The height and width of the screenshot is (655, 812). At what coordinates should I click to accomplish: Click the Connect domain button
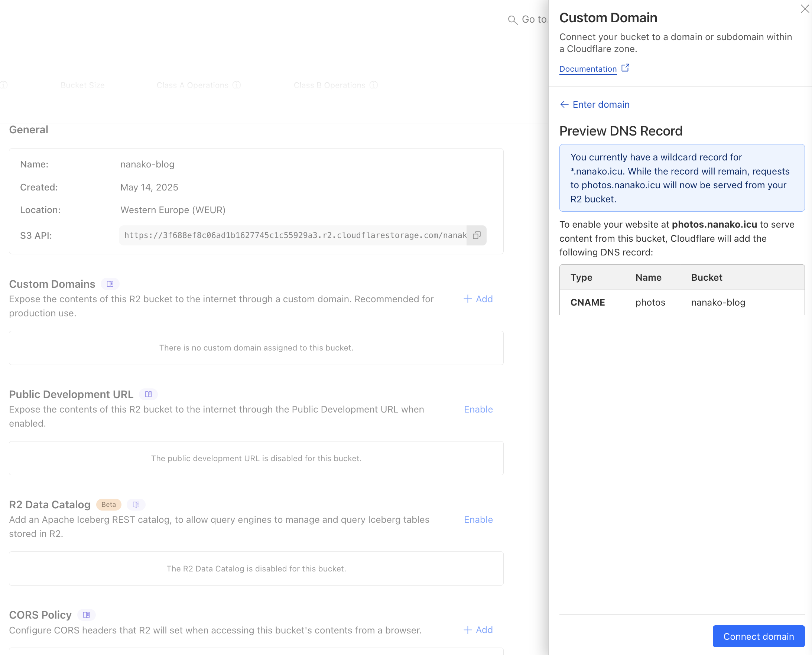(x=758, y=636)
